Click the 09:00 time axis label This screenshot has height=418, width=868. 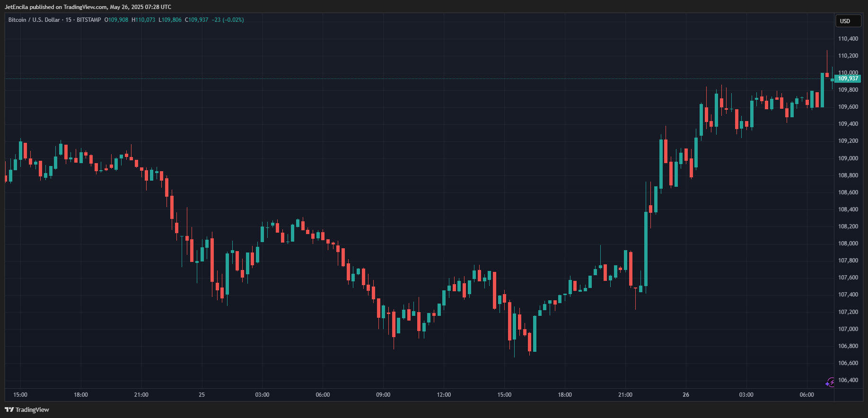[x=383, y=395]
